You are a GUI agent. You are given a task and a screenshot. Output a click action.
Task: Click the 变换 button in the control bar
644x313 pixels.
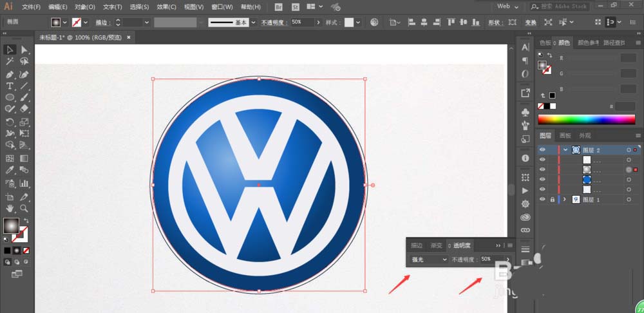coord(531,22)
